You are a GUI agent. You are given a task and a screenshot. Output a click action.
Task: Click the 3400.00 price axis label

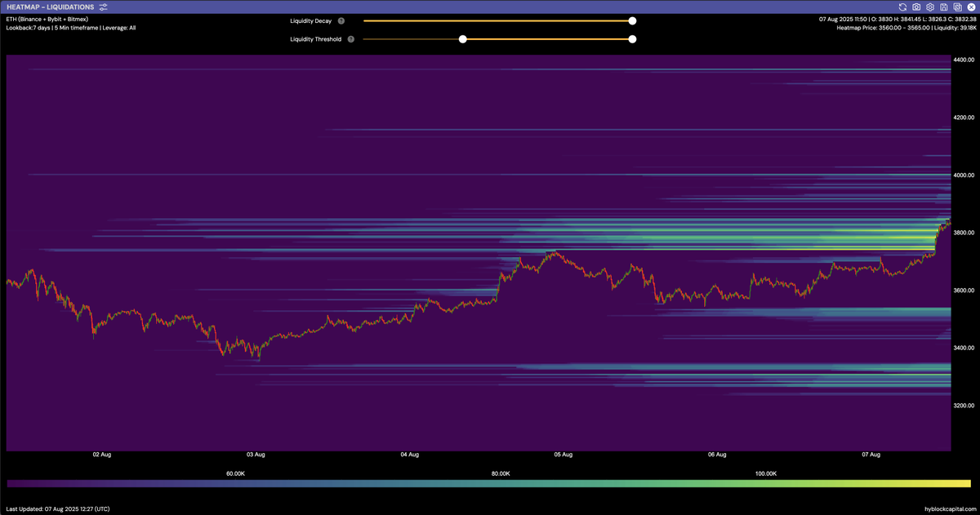pyautogui.click(x=964, y=348)
